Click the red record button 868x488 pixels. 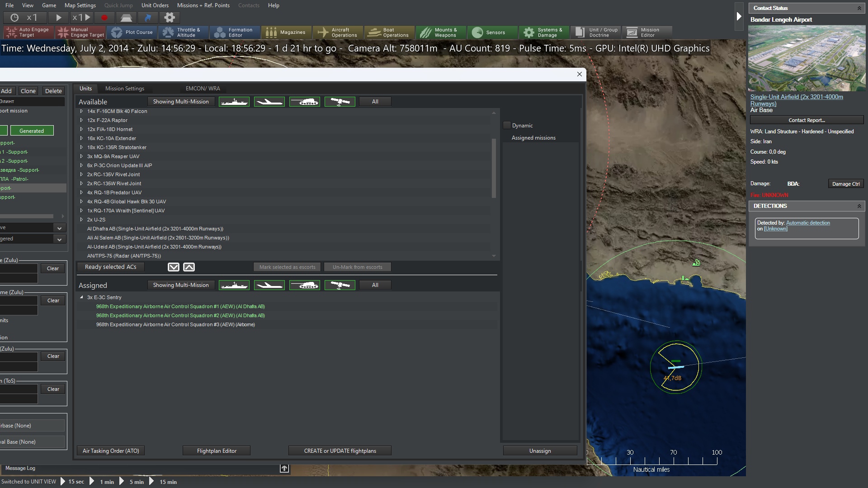(104, 18)
